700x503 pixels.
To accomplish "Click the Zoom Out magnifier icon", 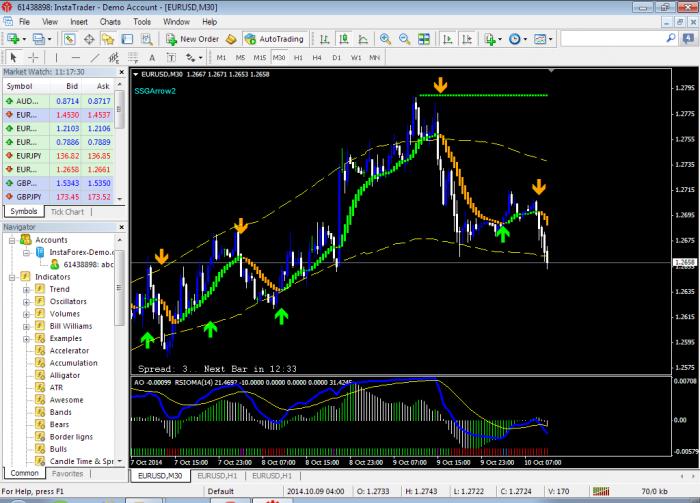I will 404,39.
